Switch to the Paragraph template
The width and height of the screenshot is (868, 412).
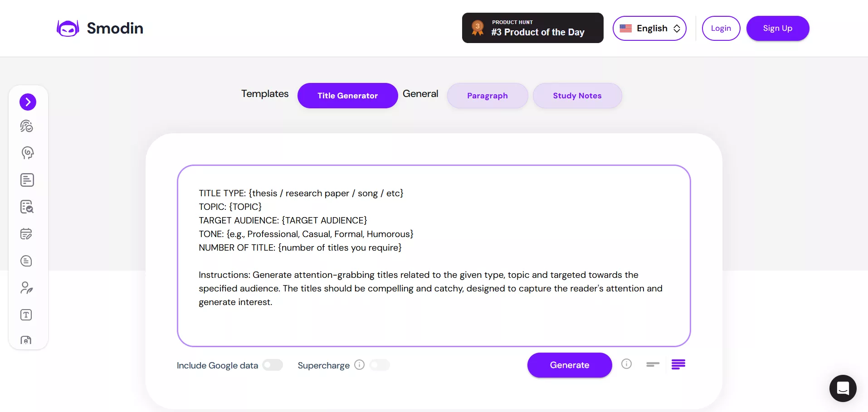[x=487, y=96]
